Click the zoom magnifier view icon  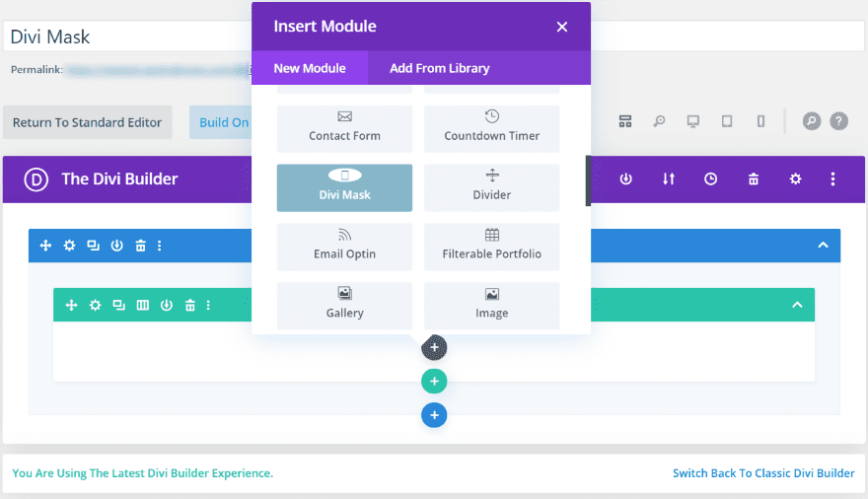[659, 121]
